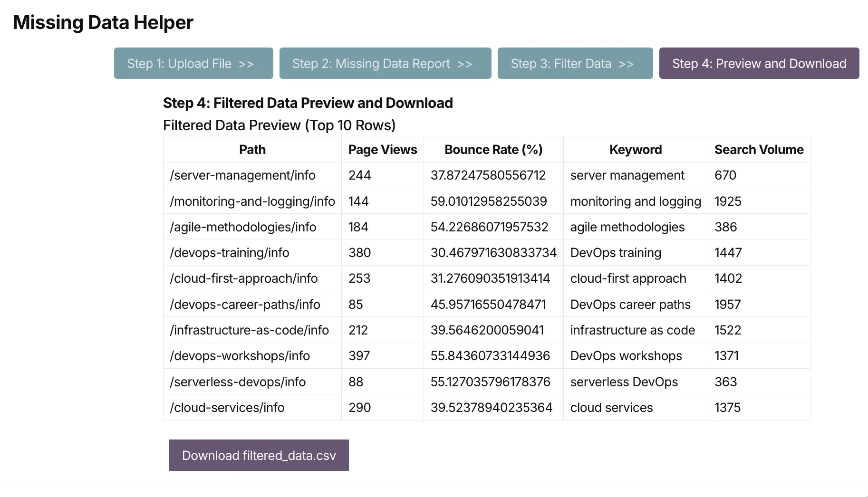Click bounce rate 55.127035796178376
Screen dimensions: 868x497
493,382
